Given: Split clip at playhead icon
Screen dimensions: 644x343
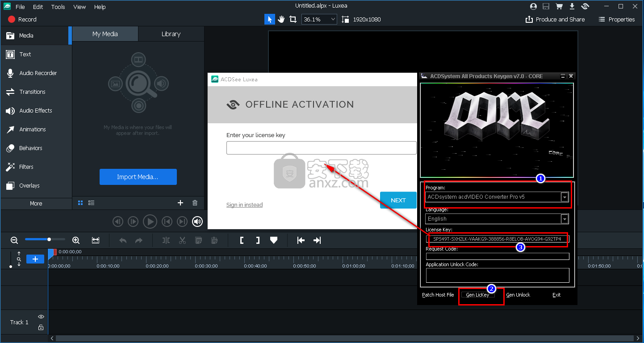Looking at the screenshot, I should [x=166, y=240].
